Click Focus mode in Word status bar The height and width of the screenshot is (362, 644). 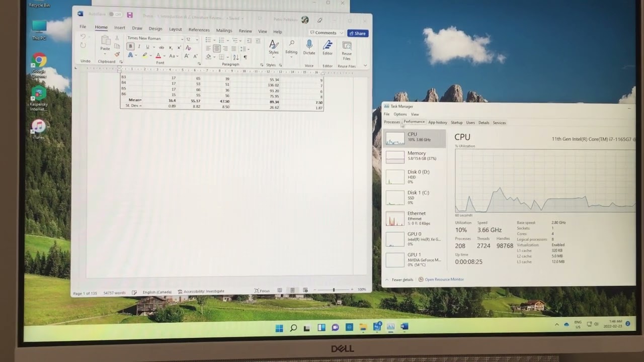(x=262, y=291)
